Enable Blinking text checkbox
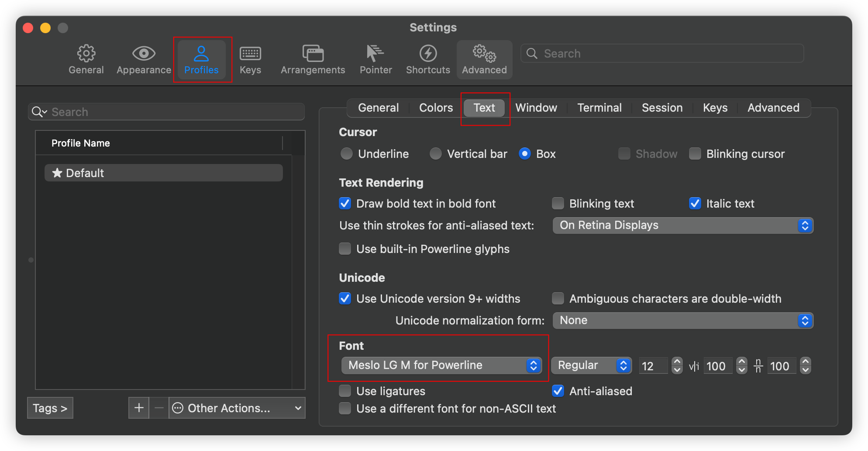The image size is (868, 451). coord(558,203)
